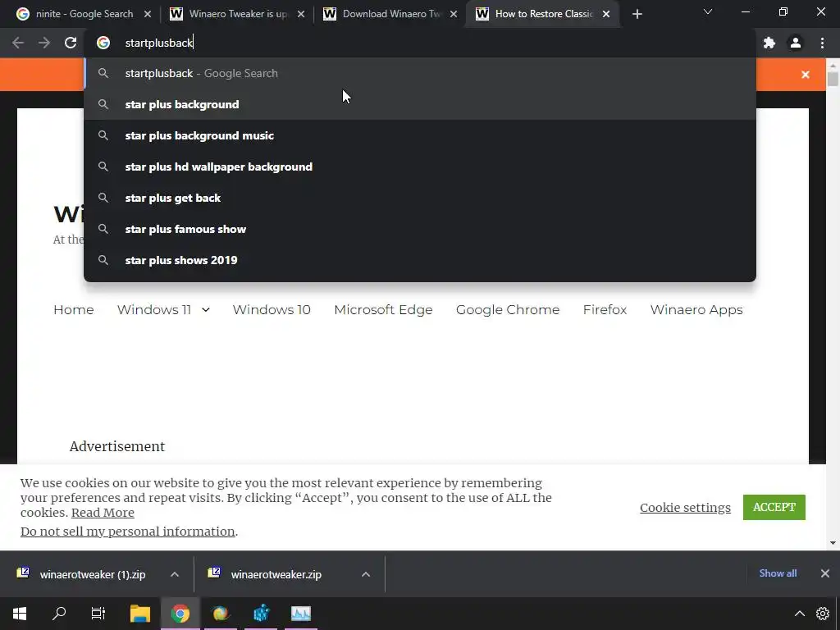The image size is (840, 630).
Task: Close the downloads bar
Action: coord(825,573)
